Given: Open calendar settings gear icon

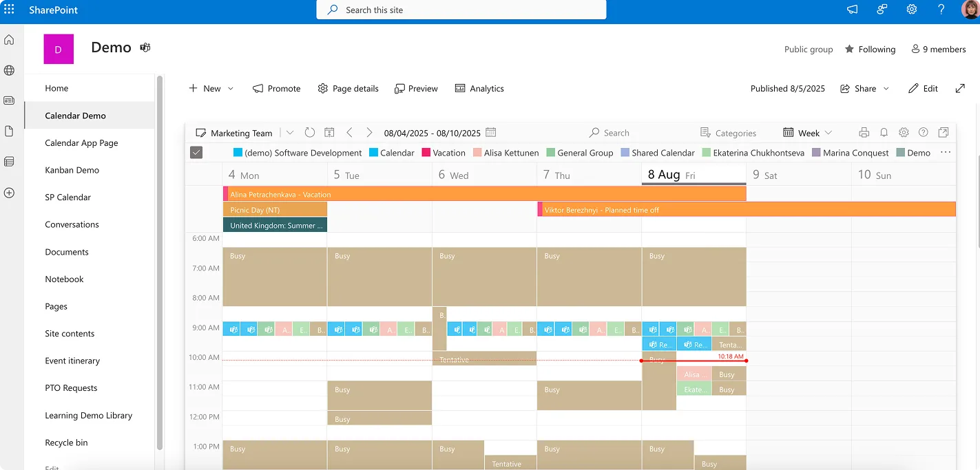Looking at the screenshot, I should coord(904,132).
